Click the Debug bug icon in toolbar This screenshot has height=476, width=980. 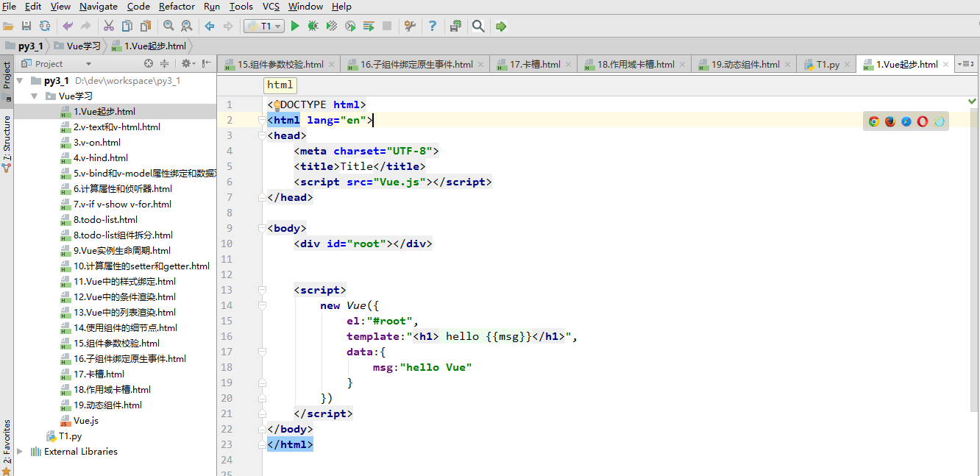tap(313, 26)
